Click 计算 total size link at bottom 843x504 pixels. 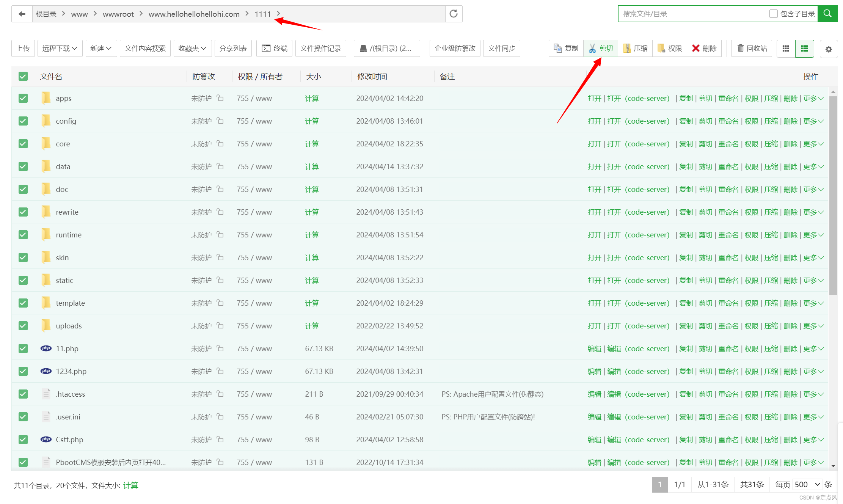(130, 485)
